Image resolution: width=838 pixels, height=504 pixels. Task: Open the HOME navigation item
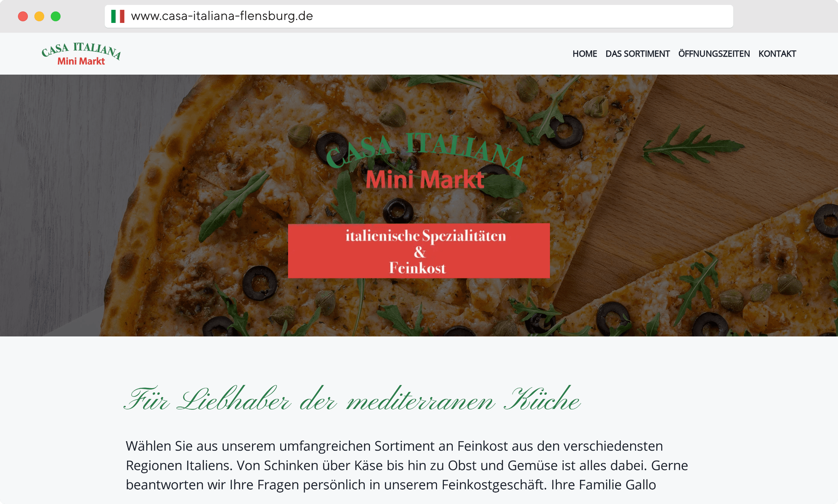585,54
